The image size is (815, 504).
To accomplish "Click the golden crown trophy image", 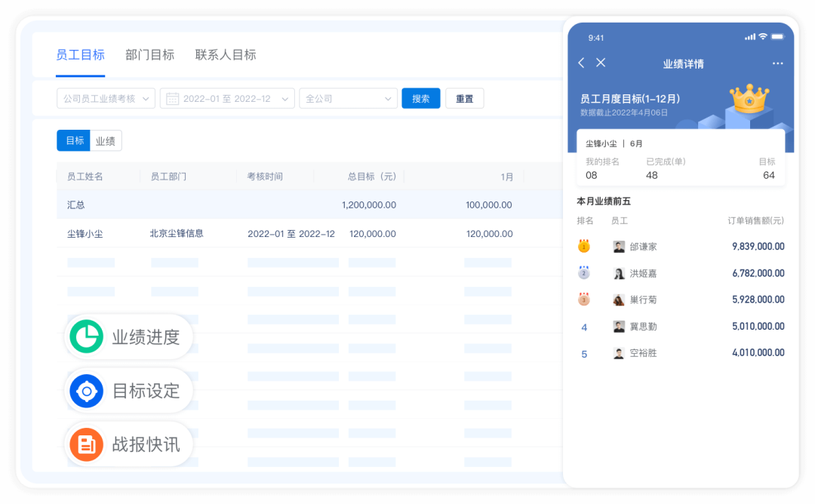I will (749, 99).
